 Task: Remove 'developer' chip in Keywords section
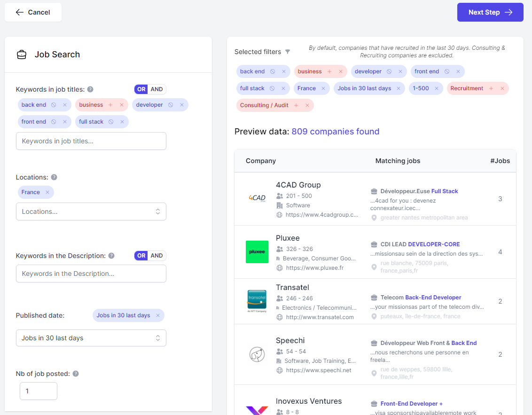[182, 105]
